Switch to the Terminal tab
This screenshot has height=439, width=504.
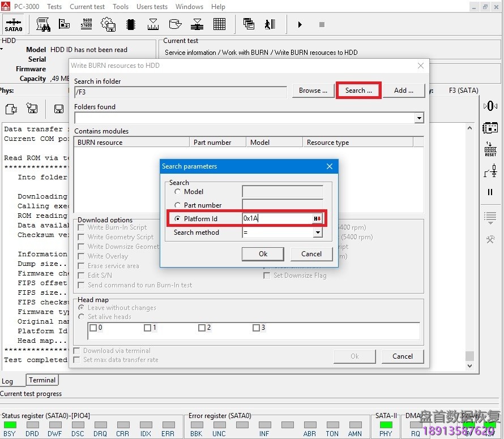pos(42,380)
